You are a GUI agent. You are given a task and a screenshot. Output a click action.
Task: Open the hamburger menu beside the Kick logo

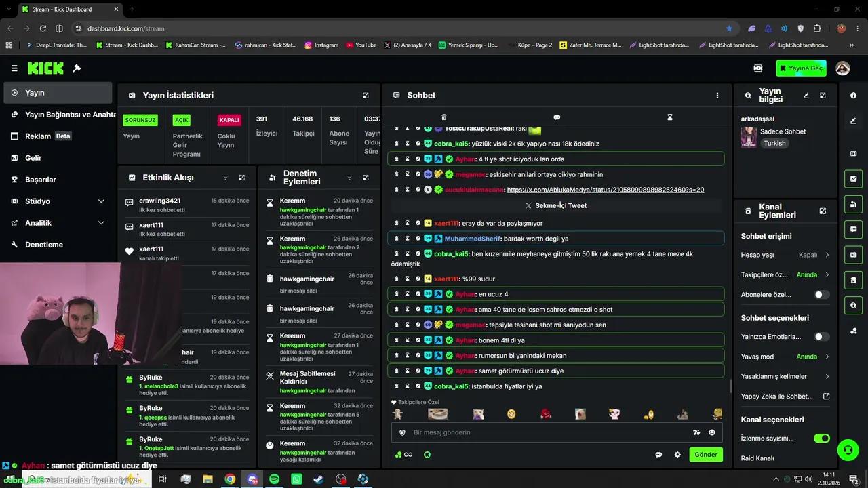pos(14,68)
